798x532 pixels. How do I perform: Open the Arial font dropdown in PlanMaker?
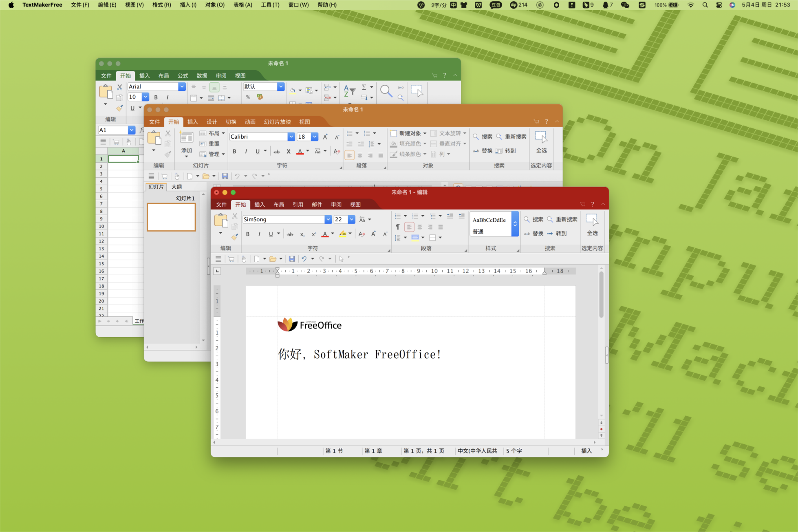click(x=182, y=86)
